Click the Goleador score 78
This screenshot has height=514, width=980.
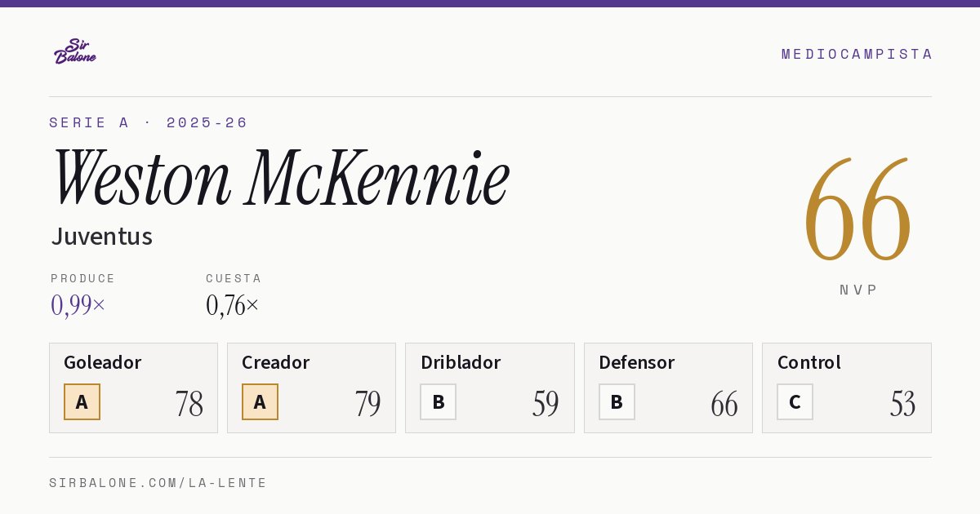coord(189,404)
